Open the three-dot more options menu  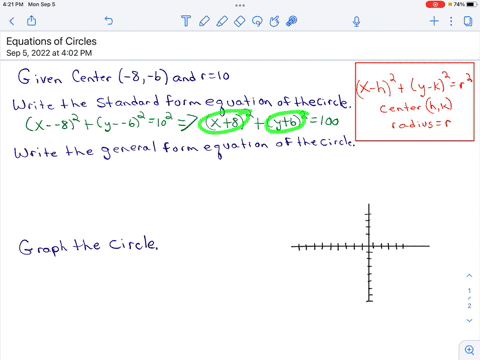point(451,21)
